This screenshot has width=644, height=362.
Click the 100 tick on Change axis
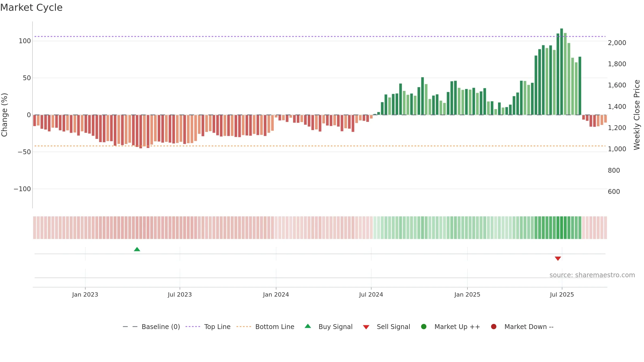pos(25,41)
